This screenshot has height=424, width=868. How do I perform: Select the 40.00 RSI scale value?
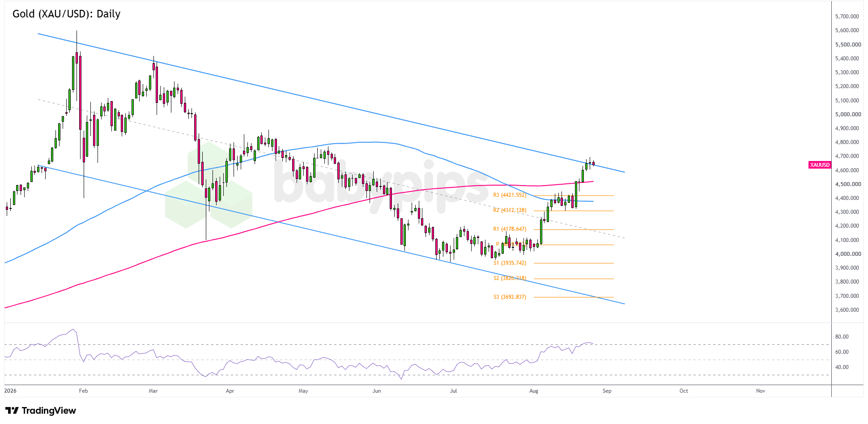(x=842, y=367)
